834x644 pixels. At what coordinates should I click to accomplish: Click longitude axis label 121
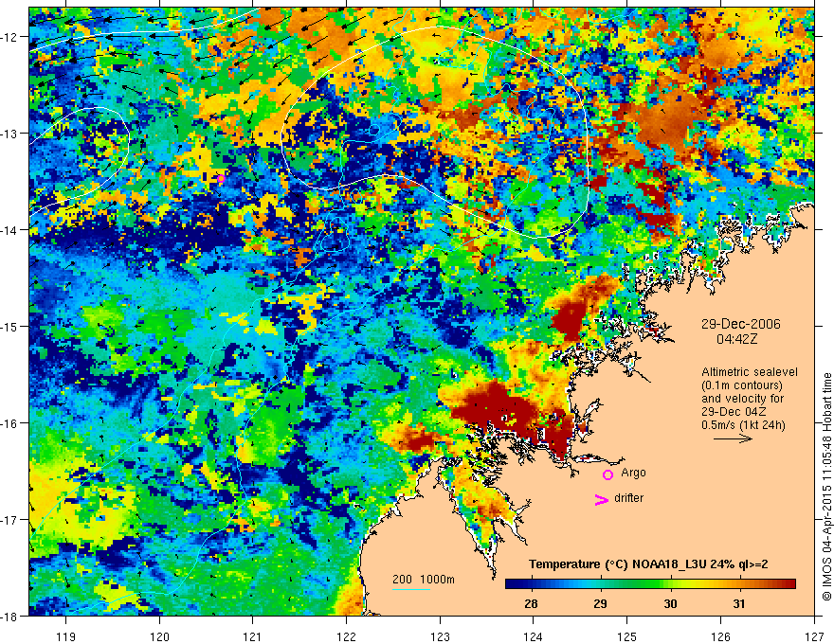tap(253, 636)
